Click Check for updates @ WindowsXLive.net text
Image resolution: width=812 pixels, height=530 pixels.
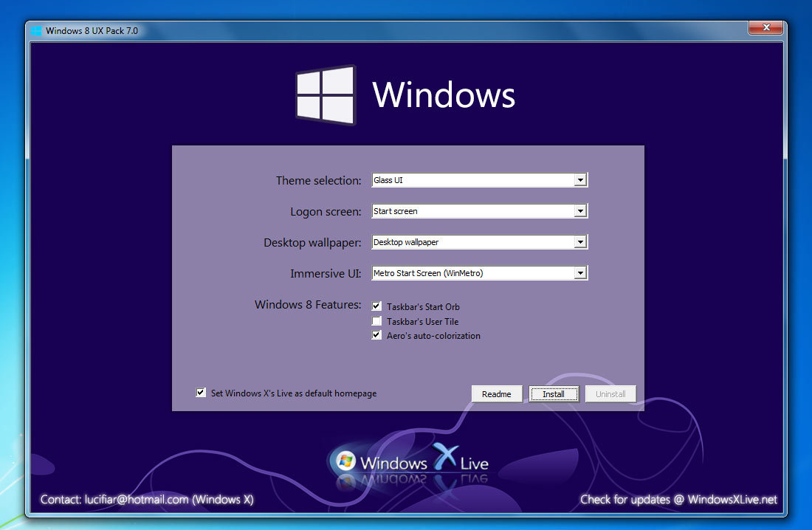click(678, 500)
